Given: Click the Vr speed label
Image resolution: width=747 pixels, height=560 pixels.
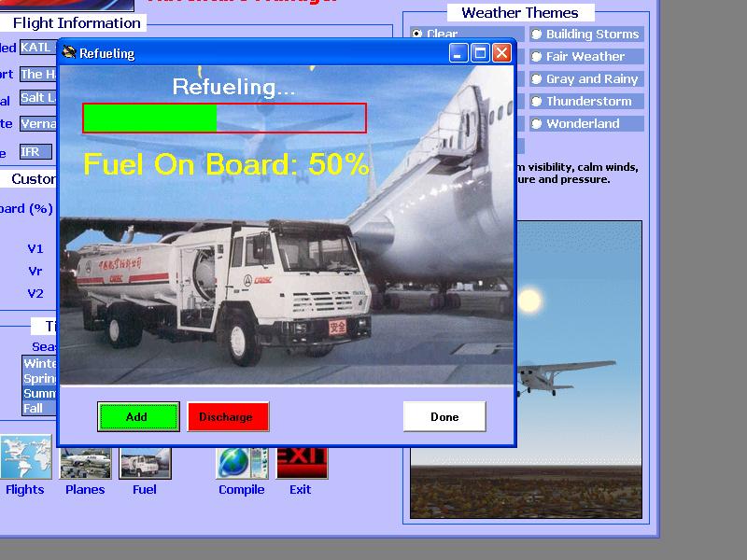Looking at the screenshot, I should 35,271.
